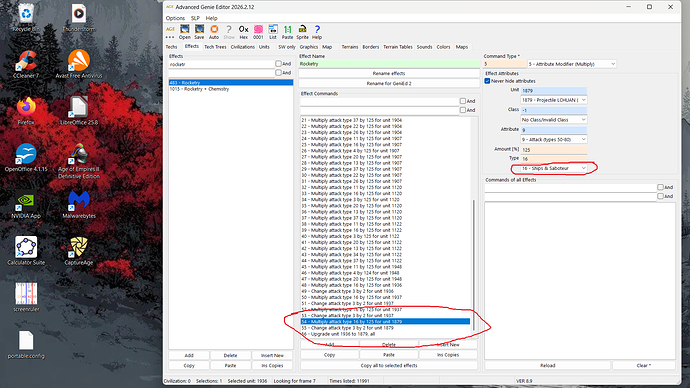Toggle second And checkbox in Commands of all Effects
The image size is (690, 388).
tap(660, 196)
